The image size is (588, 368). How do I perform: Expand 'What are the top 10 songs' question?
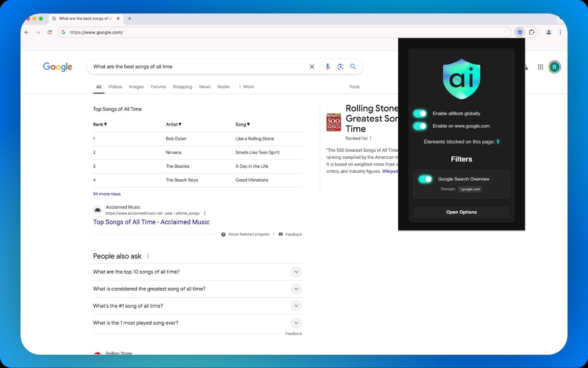click(296, 272)
